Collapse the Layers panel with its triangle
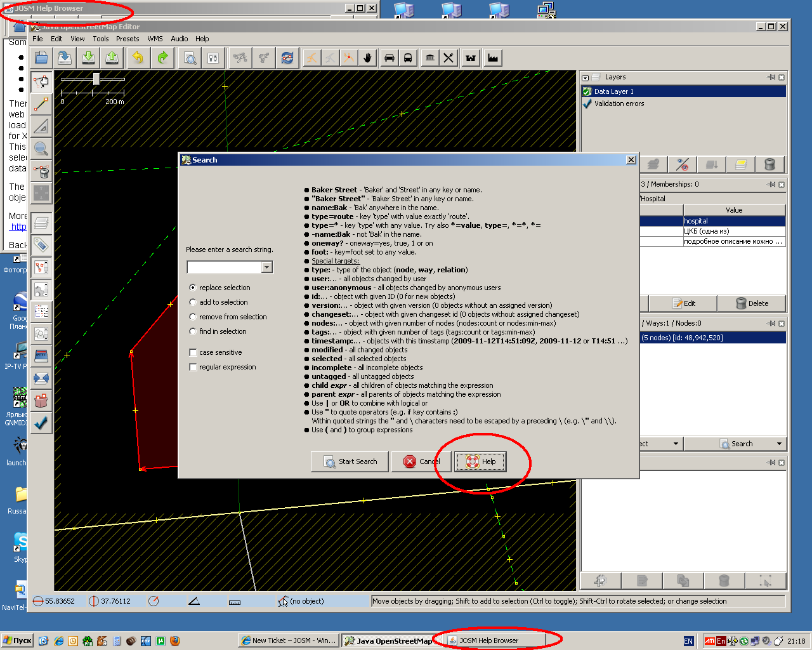The width and height of the screenshot is (812, 650). coord(586,77)
